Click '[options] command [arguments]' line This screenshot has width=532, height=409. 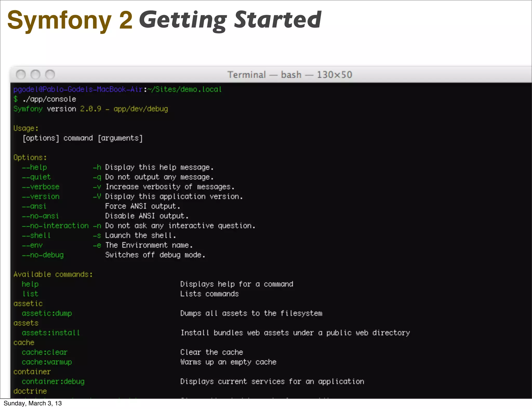[x=83, y=138]
